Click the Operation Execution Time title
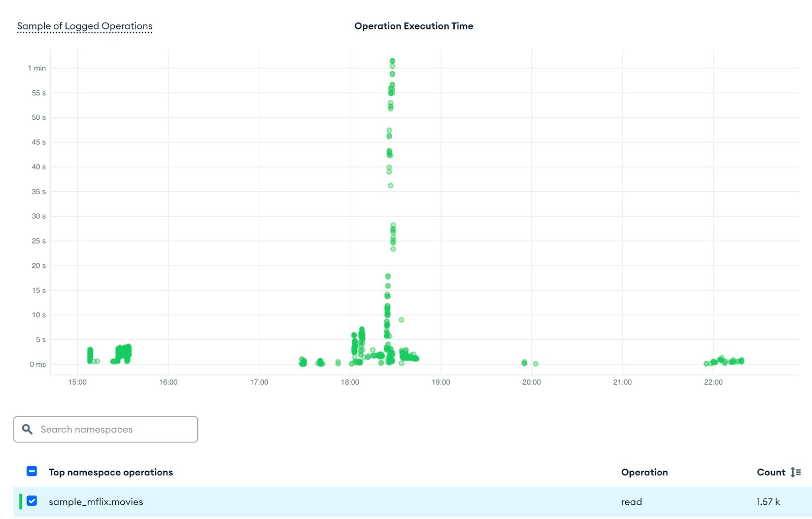Image resolution: width=812 pixels, height=519 pixels. pyautogui.click(x=414, y=26)
